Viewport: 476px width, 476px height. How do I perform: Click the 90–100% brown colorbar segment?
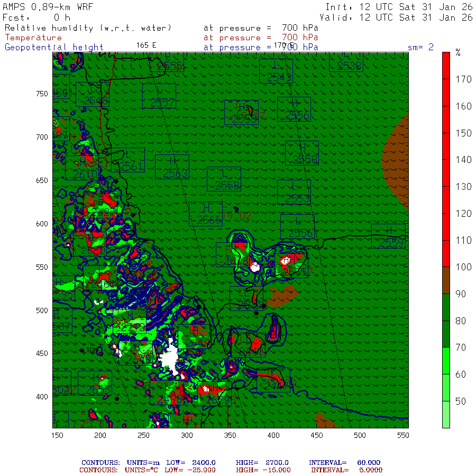[x=446, y=280]
